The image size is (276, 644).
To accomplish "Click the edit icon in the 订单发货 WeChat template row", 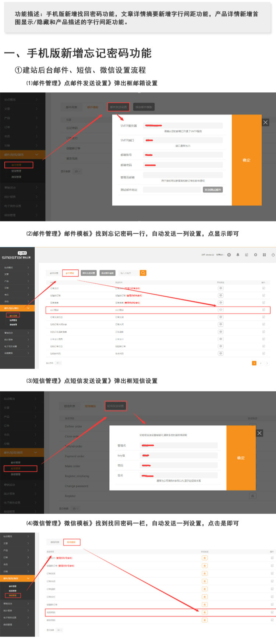I will 272,573.
